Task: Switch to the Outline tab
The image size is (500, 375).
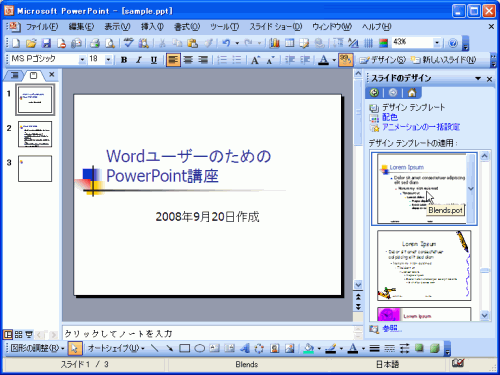Action: [x=14, y=75]
